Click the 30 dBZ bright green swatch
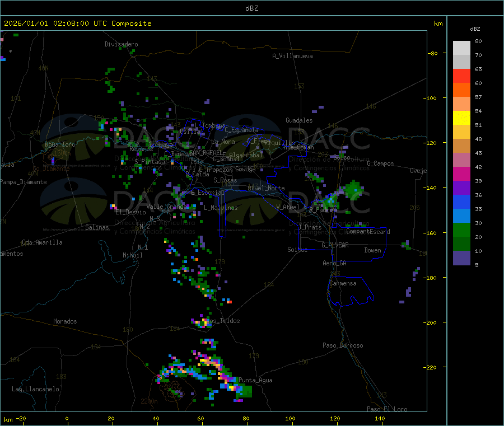The height and width of the screenshot is (426, 504). click(461, 230)
